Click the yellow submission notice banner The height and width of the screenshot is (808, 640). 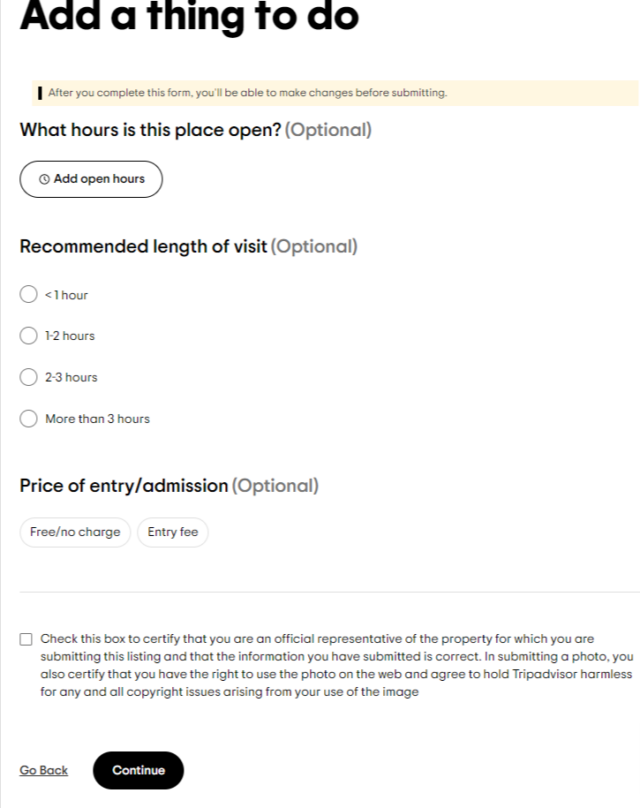pyautogui.click(x=320, y=92)
